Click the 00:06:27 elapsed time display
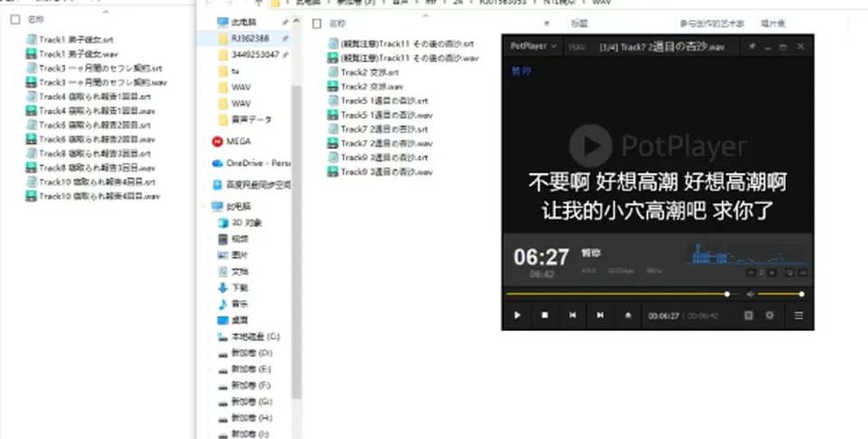 663,316
